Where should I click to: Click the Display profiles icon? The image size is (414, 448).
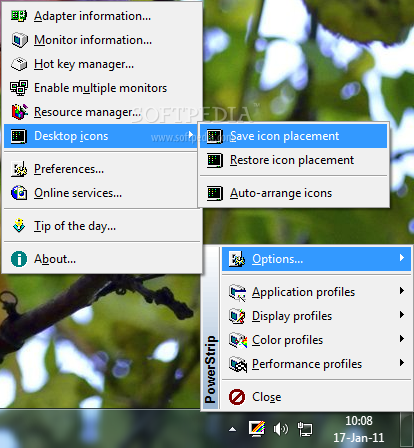237,316
